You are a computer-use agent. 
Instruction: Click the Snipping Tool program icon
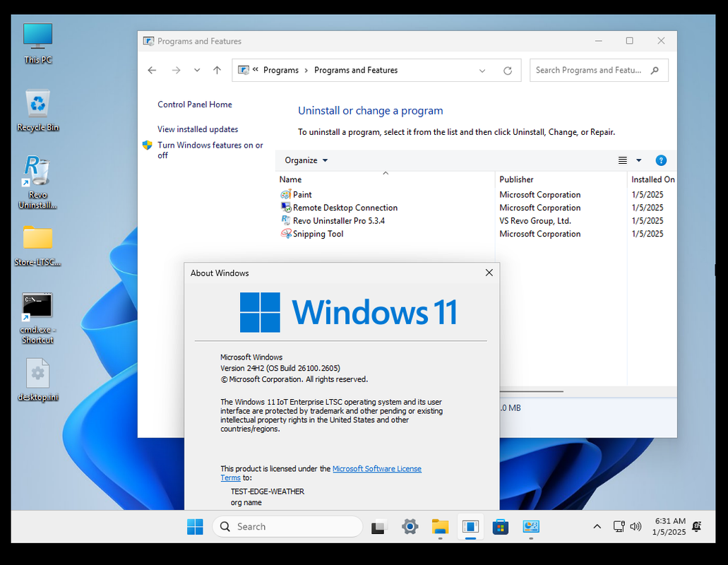(x=285, y=234)
